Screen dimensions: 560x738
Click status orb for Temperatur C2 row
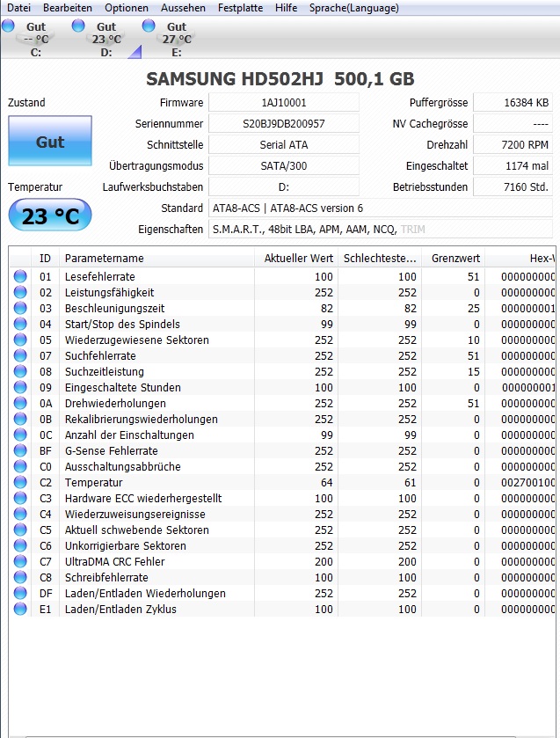(20, 482)
